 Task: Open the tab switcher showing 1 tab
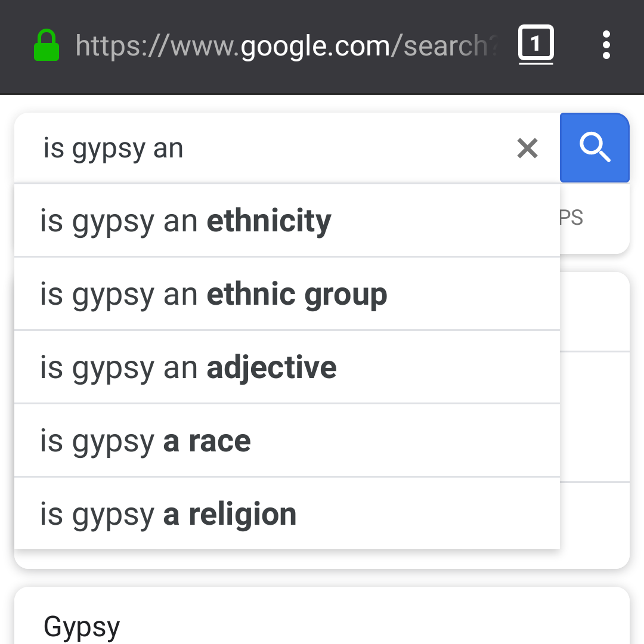click(535, 45)
